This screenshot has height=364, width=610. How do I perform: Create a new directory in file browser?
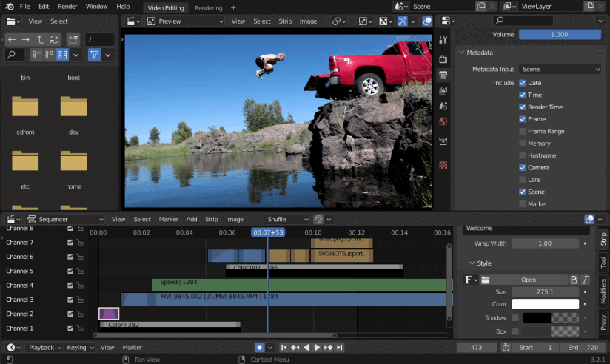click(73, 39)
